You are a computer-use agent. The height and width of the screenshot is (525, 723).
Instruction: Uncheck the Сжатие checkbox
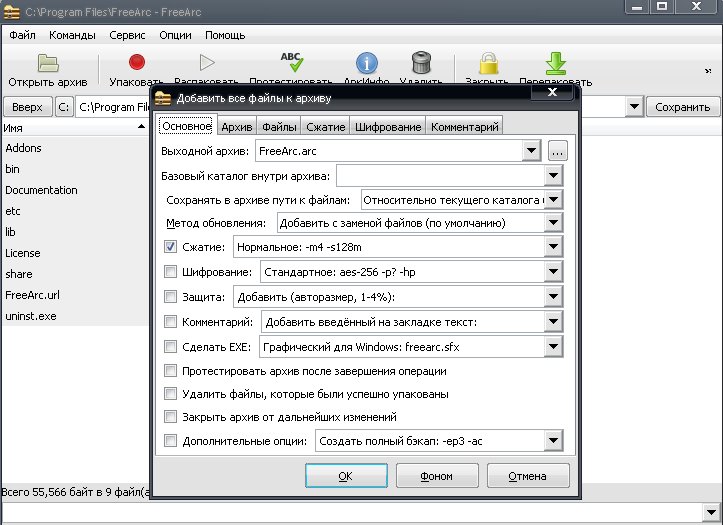170,246
